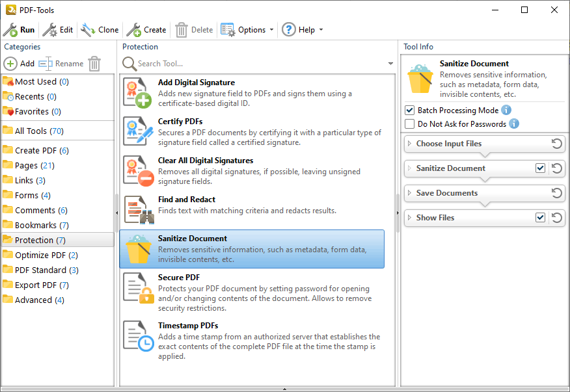Click the Certify PDFs tool icon
Image resolution: width=570 pixels, height=392 pixels.
pos(138,132)
